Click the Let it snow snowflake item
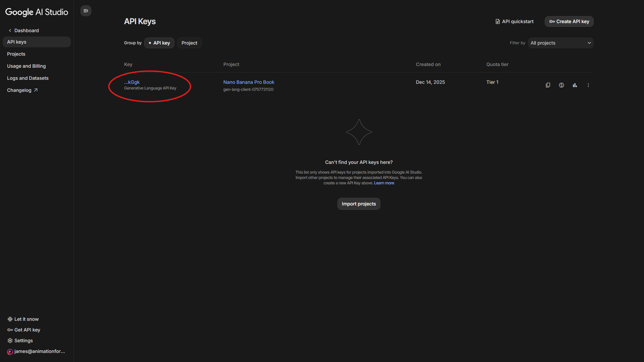 tap(23, 319)
